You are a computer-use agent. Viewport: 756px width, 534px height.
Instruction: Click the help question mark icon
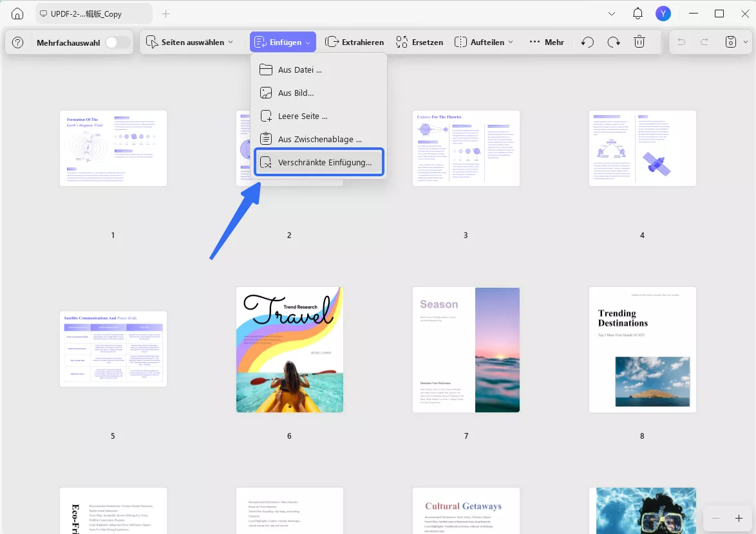(18, 42)
